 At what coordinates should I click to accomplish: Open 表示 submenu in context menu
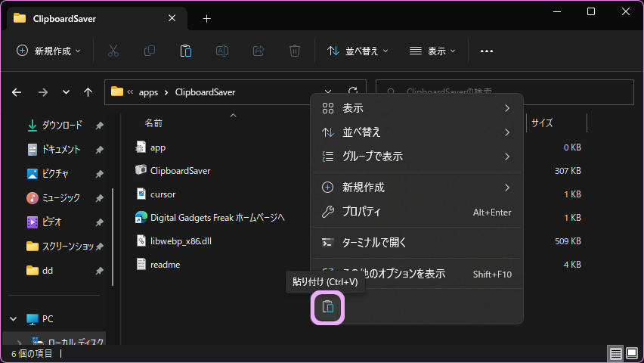click(x=417, y=108)
